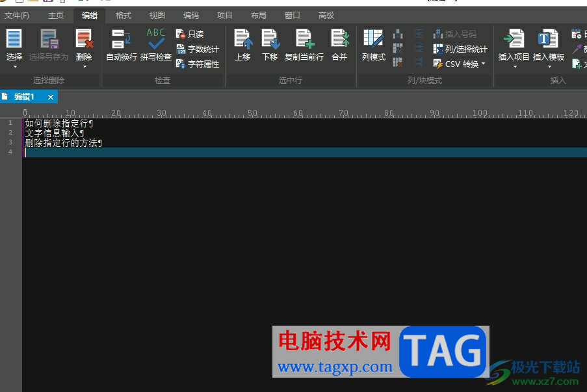The image size is (587, 392).
Task: Click the delete columns small icon
Action: (x=398, y=62)
